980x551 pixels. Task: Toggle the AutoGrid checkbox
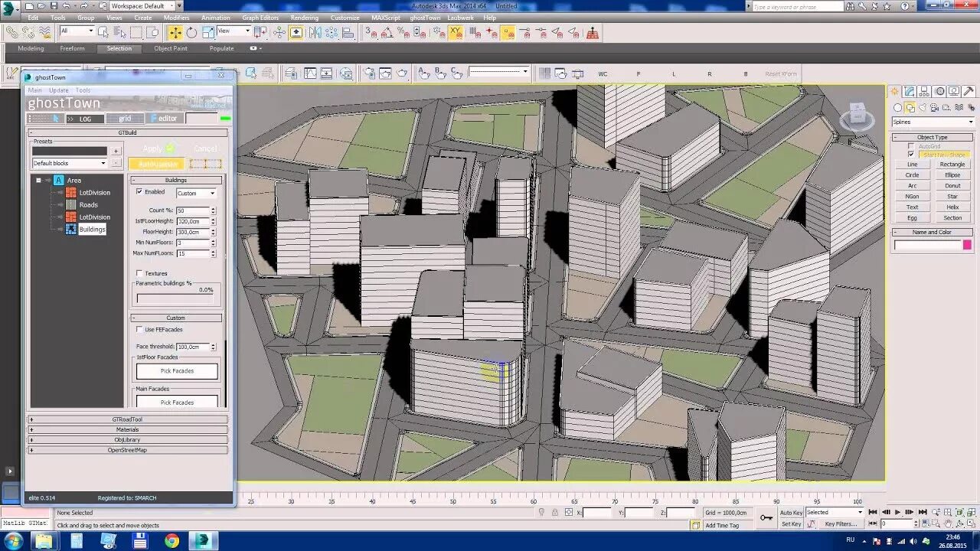coord(910,145)
